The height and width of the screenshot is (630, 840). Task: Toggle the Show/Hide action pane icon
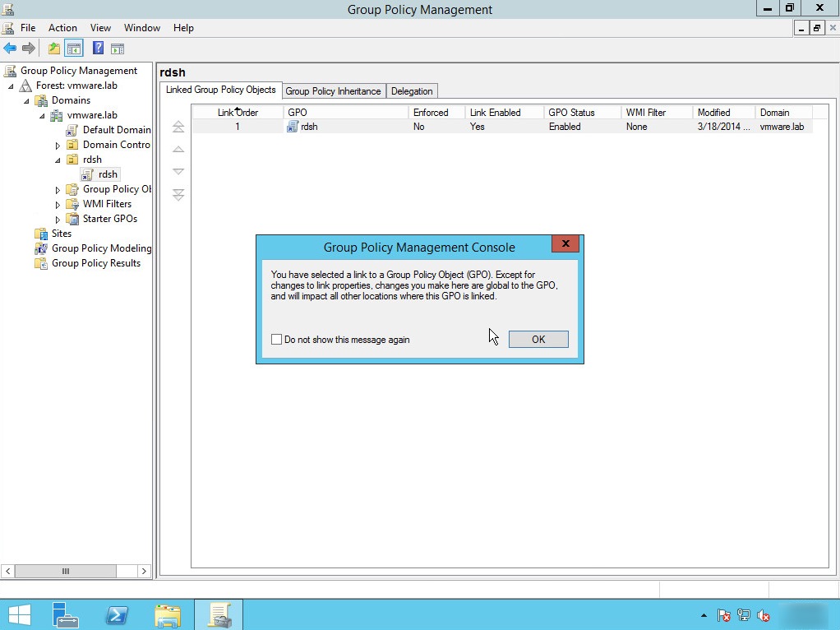tap(118, 48)
